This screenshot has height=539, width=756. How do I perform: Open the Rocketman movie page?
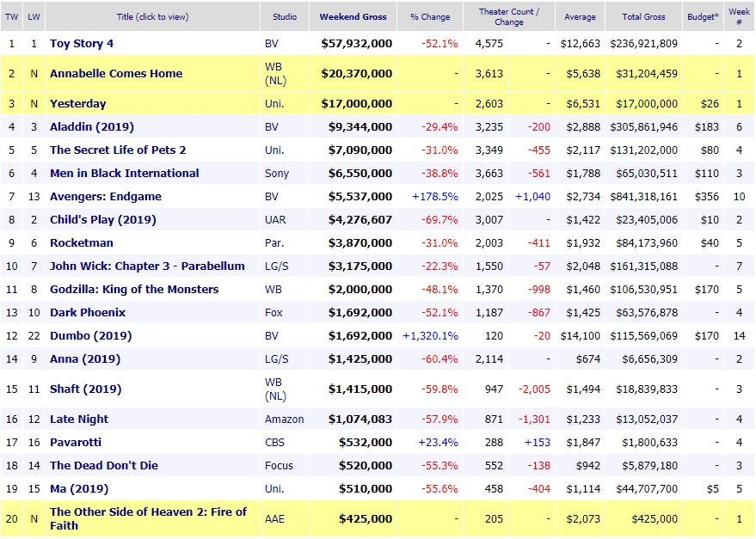click(x=82, y=242)
